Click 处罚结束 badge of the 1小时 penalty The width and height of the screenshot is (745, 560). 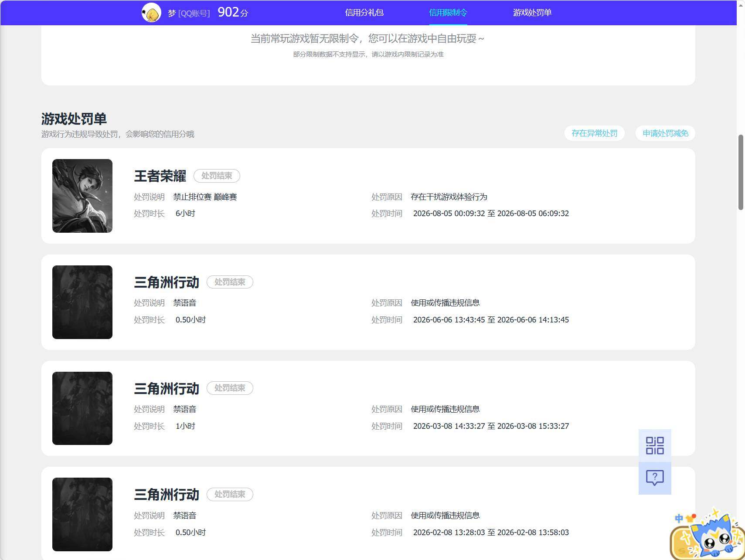point(230,388)
